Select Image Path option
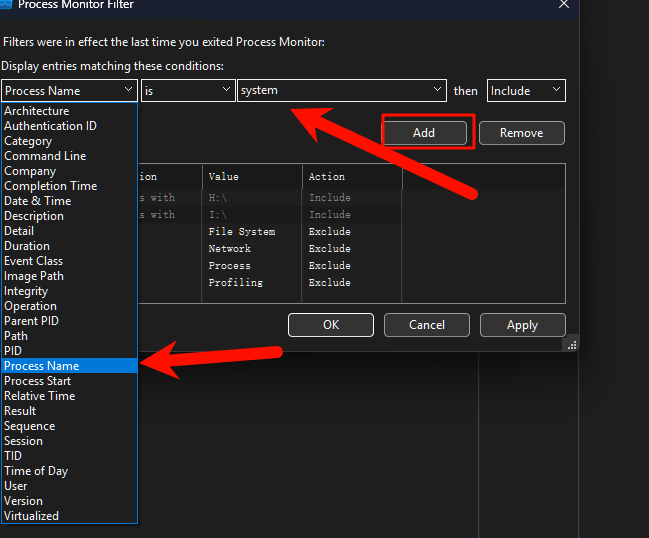 [x=70, y=276]
